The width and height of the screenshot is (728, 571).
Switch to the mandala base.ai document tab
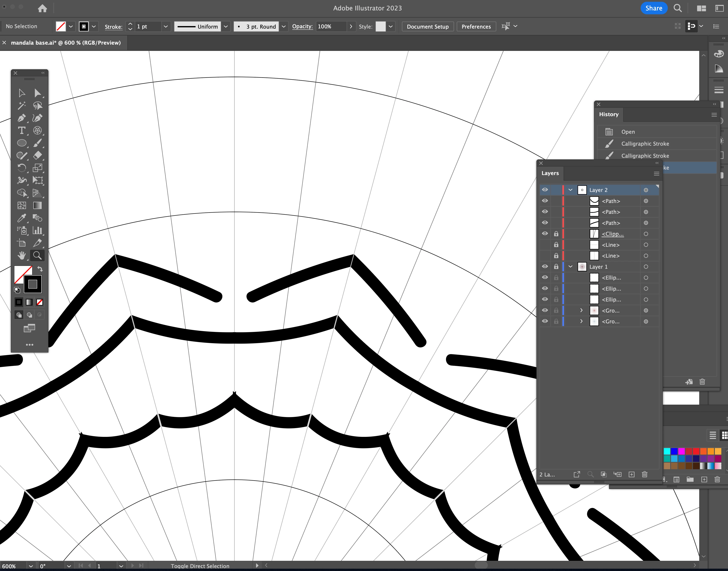(66, 43)
